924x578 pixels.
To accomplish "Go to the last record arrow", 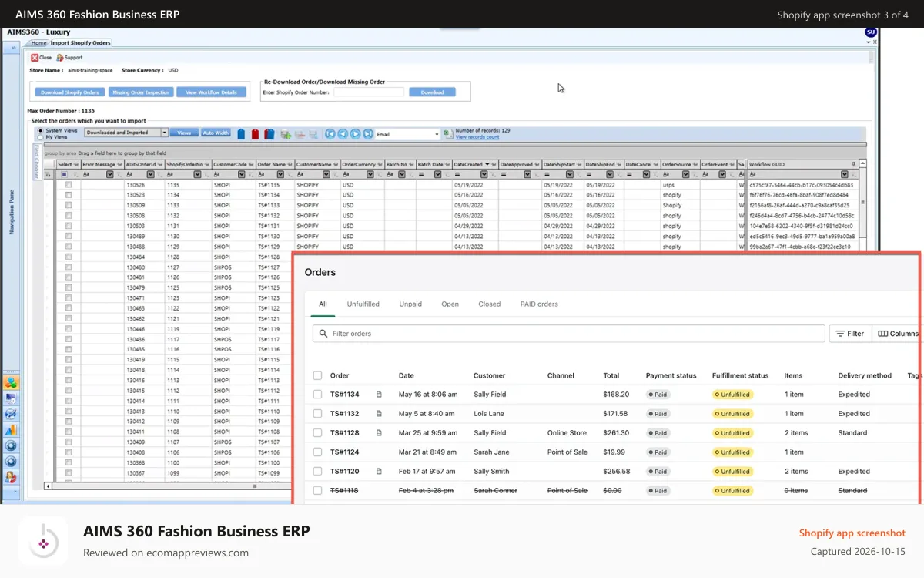I will pyautogui.click(x=368, y=134).
